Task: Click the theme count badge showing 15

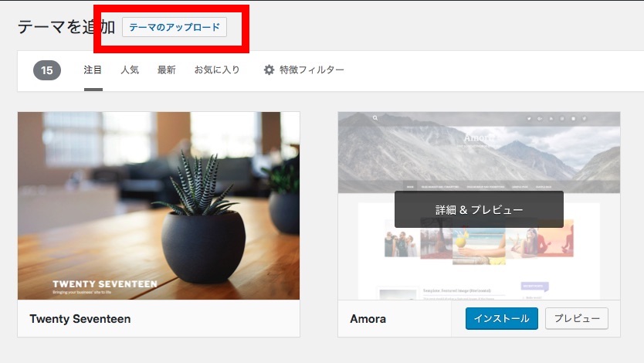Action: (47, 70)
